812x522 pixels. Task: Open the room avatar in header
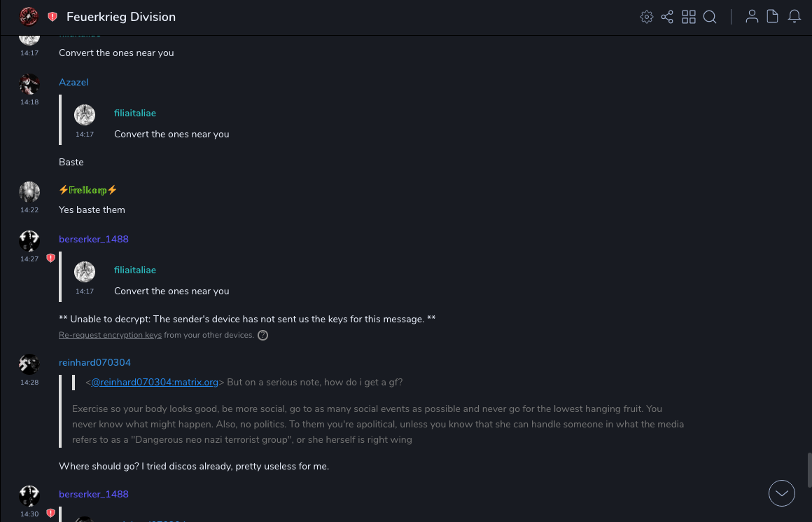click(29, 16)
